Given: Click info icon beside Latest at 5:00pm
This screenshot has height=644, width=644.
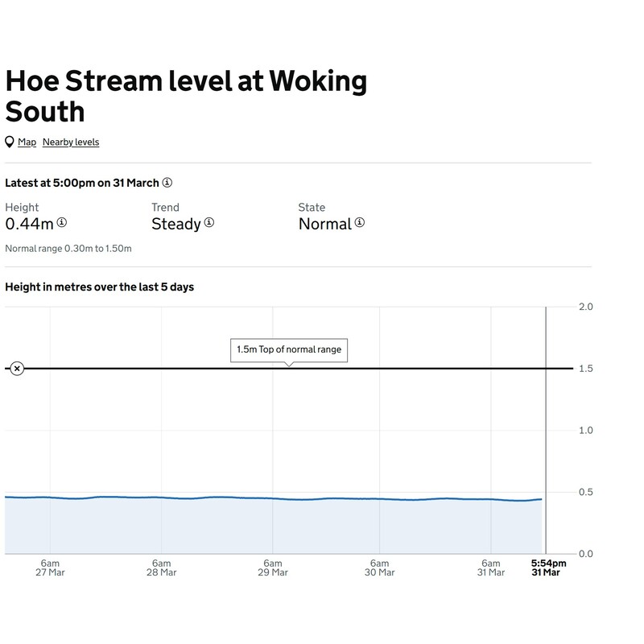Looking at the screenshot, I should tap(167, 183).
